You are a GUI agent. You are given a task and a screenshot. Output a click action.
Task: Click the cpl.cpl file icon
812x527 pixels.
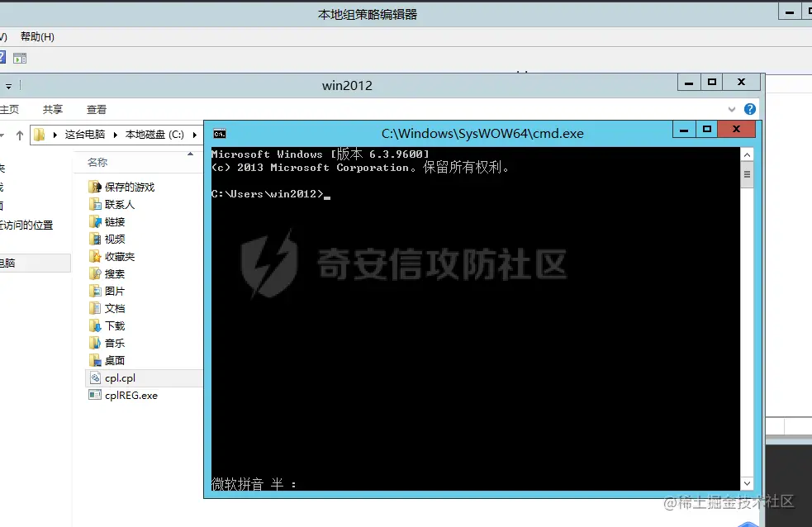pos(95,378)
